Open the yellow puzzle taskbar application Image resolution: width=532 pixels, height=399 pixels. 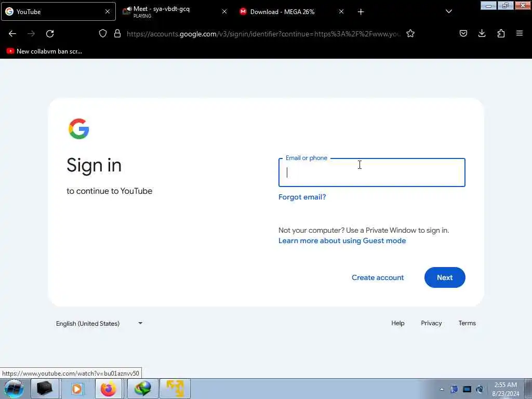click(x=175, y=389)
